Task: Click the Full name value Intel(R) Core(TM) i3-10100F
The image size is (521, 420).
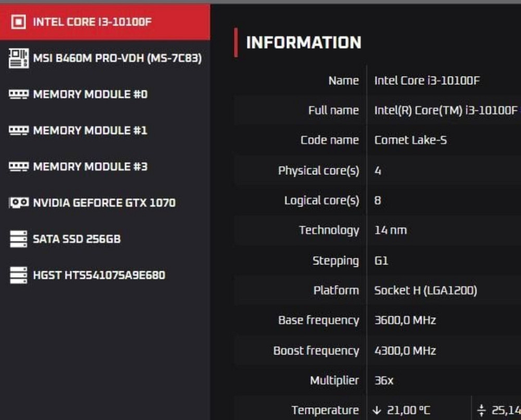Action: click(446, 110)
